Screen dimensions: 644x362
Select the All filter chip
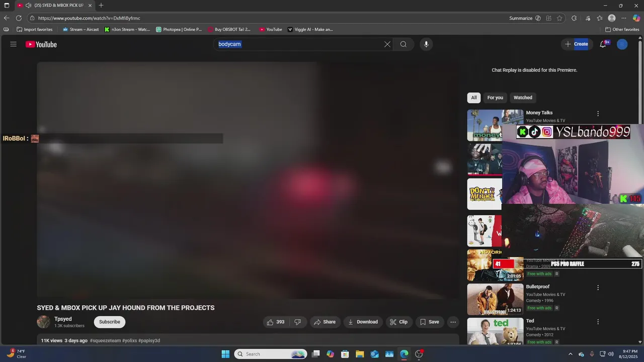click(474, 98)
